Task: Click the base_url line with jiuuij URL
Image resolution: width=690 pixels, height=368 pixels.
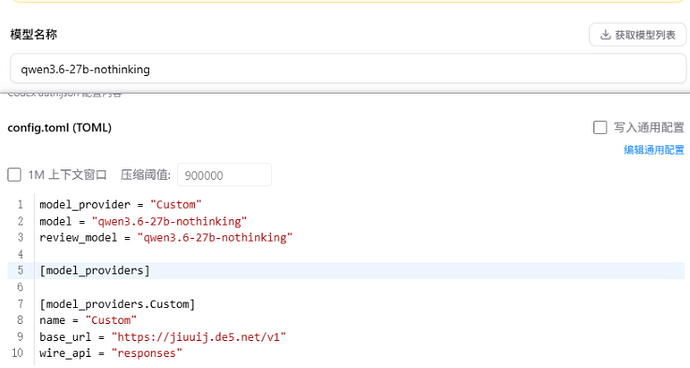Action: pyautogui.click(x=163, y=337)
